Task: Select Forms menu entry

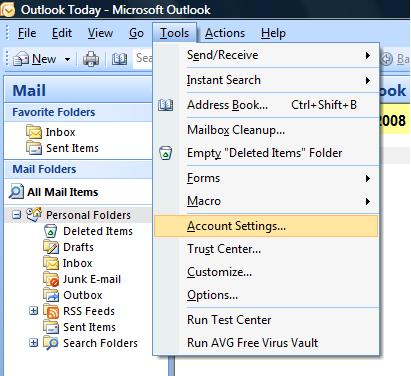Action: pos(266,178)
